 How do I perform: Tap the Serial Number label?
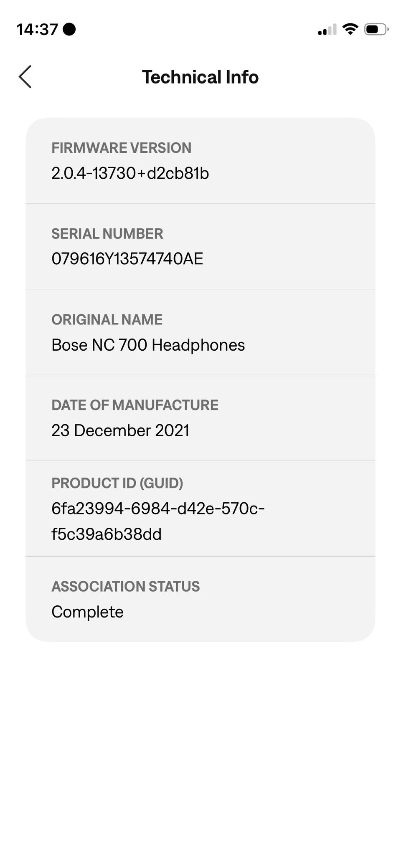pos(107,234)
